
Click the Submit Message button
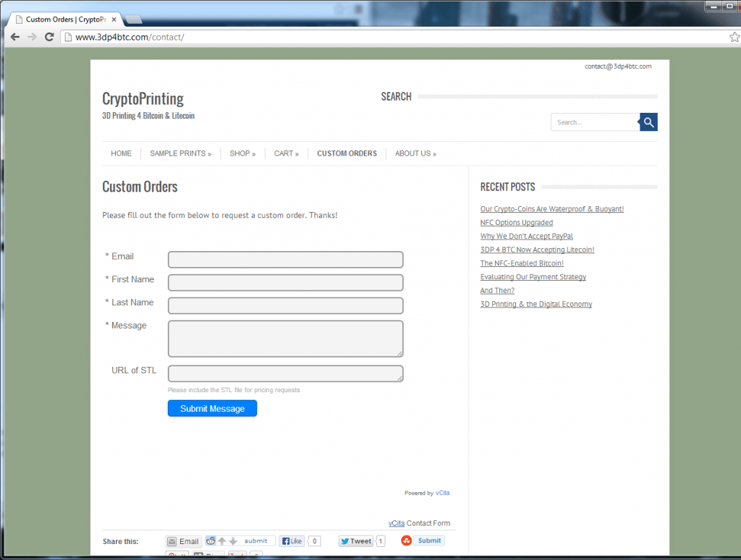point(212,408)
